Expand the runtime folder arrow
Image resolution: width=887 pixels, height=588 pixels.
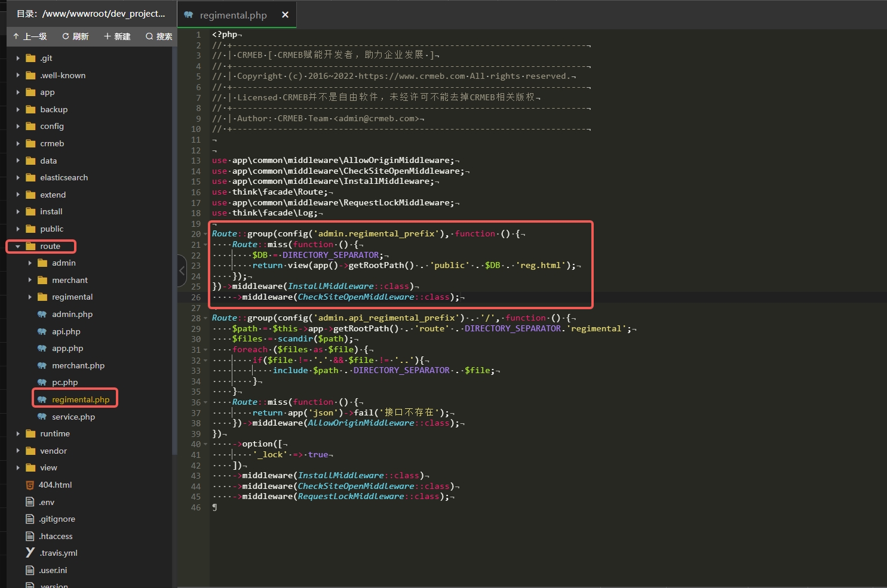point(18,433)
